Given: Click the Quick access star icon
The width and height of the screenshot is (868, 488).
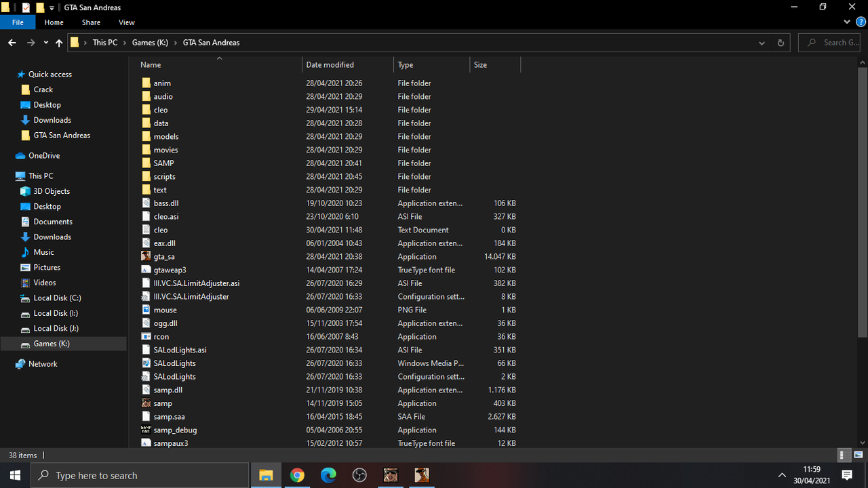Looking at the screenshot, I should tap(21, 75).
